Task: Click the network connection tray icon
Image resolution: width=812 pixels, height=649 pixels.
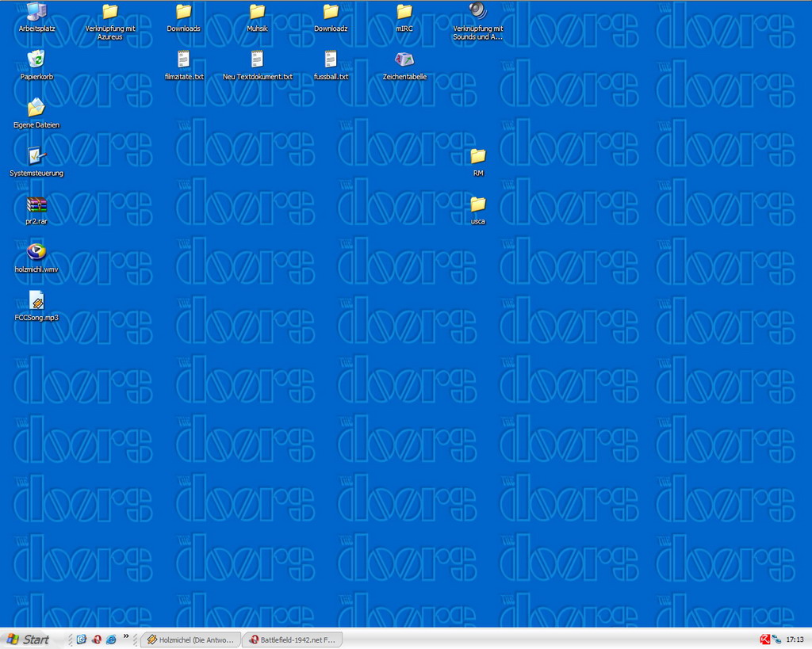Action: coord(776,639)
